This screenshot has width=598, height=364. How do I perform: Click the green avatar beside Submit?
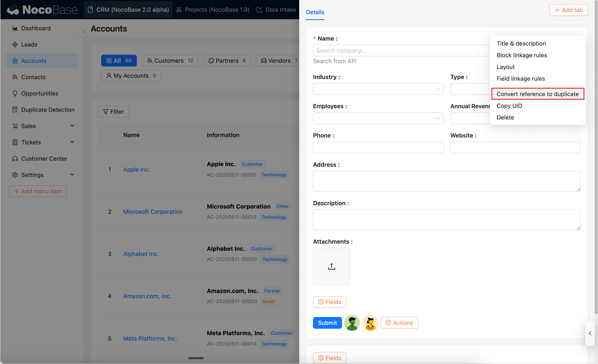pos(352,323)
